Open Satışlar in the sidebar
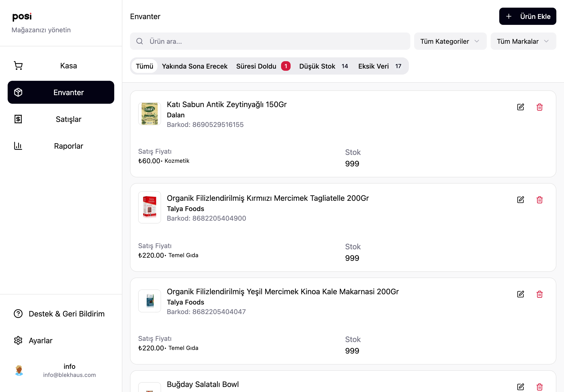Viewport: 564px width, 392px height. (x=61, y=119)
